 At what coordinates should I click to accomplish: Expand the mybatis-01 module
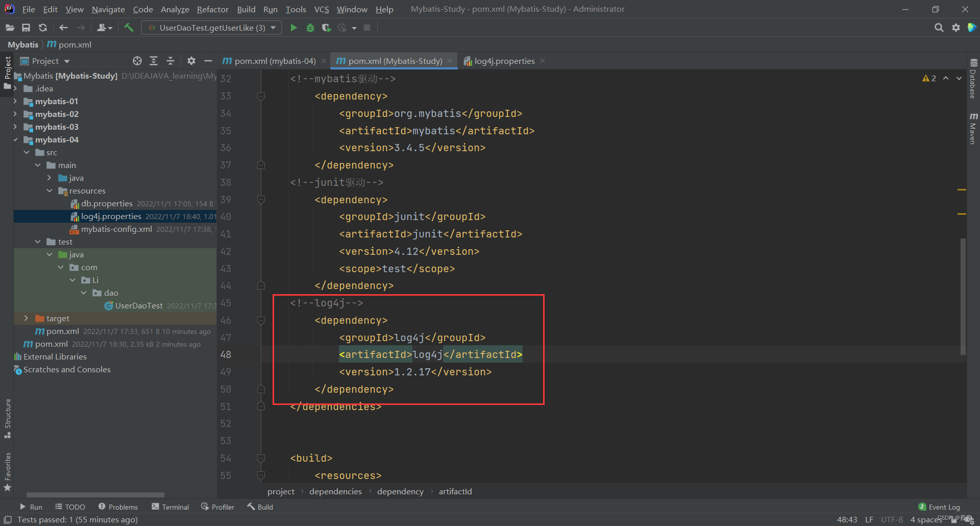(x=15, y=101)
